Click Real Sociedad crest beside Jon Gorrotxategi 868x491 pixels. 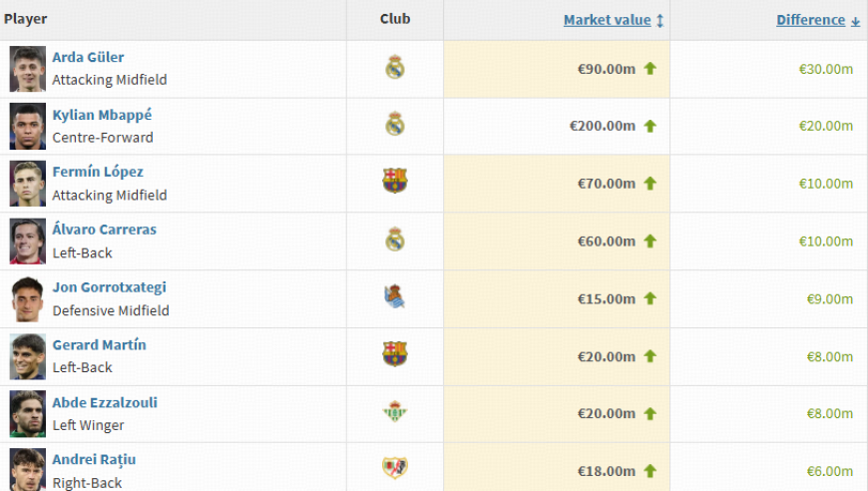pos(395,296)
